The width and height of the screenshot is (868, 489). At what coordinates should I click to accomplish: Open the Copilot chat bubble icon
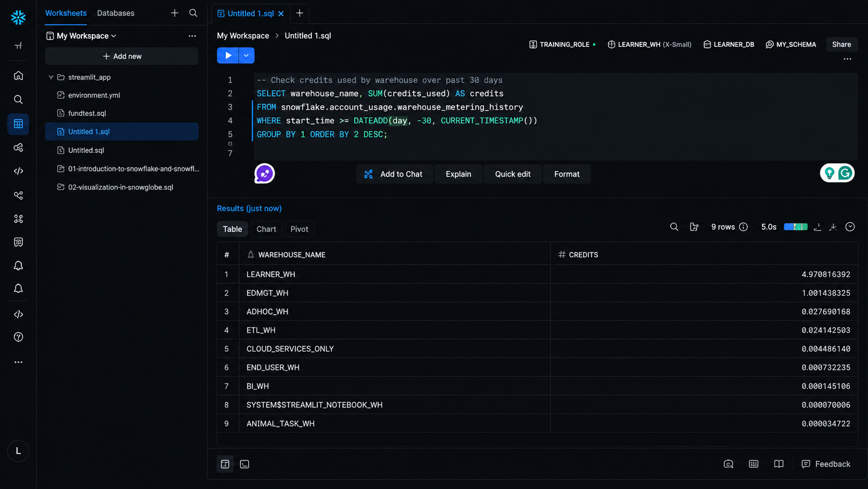coord(264,174)
